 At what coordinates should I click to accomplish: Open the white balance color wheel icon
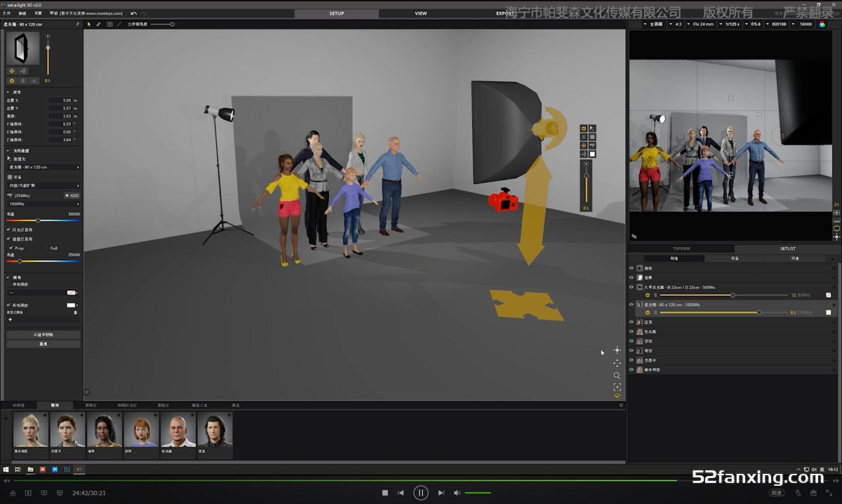click(822, 24)
